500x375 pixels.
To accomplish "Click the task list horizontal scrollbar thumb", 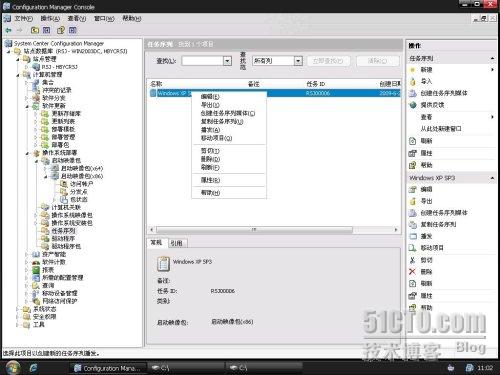I will tap(254, 230).
